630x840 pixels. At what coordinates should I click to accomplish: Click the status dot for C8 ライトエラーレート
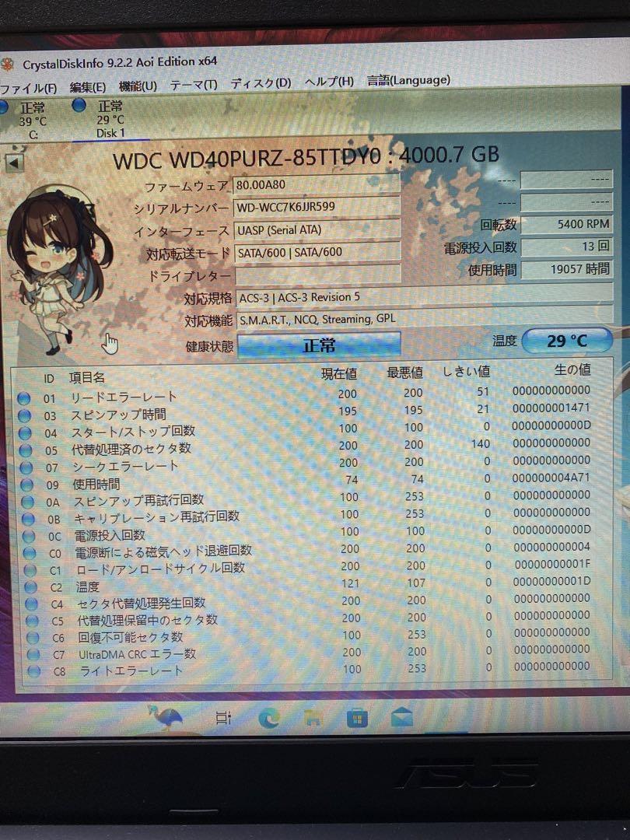click(33, 671)
